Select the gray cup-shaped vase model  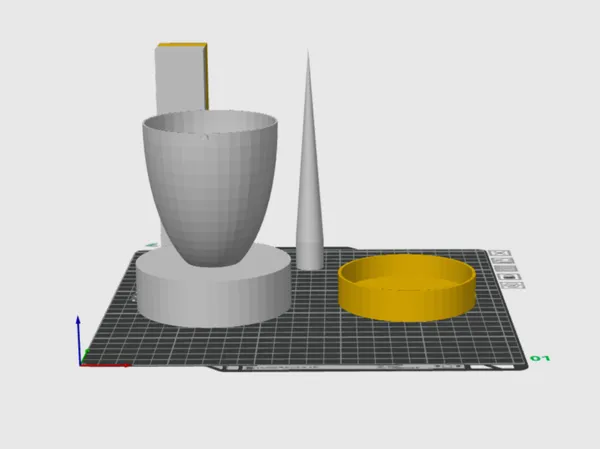(210, 188)
